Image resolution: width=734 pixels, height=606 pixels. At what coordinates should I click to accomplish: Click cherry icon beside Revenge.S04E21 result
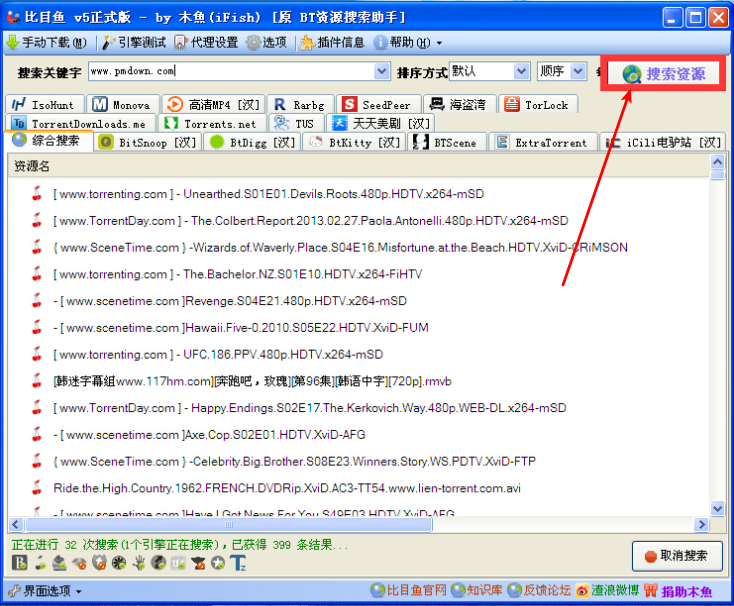pos(37,300)
